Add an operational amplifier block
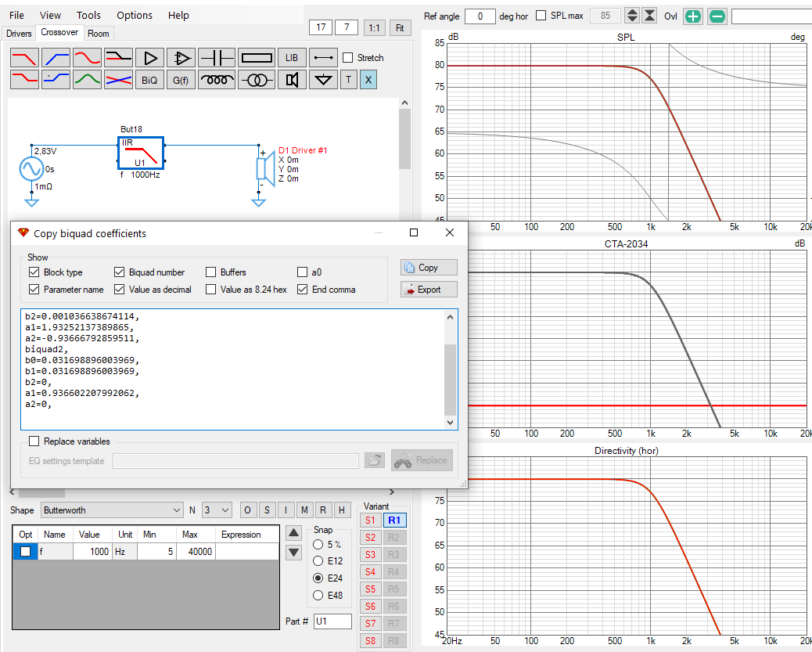The width and height of the screenshot is (812, 652). click(x=181, y=58)
